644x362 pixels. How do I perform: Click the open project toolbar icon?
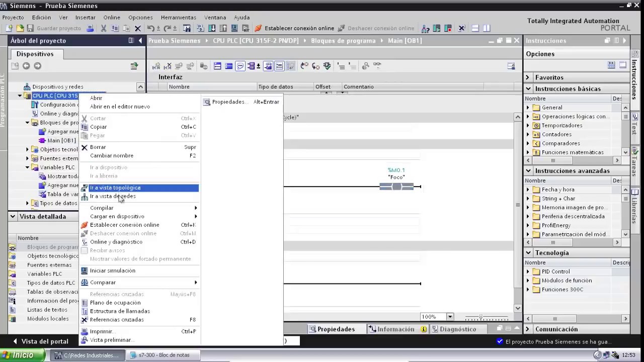pyautogui.click(x=20, y=29)
